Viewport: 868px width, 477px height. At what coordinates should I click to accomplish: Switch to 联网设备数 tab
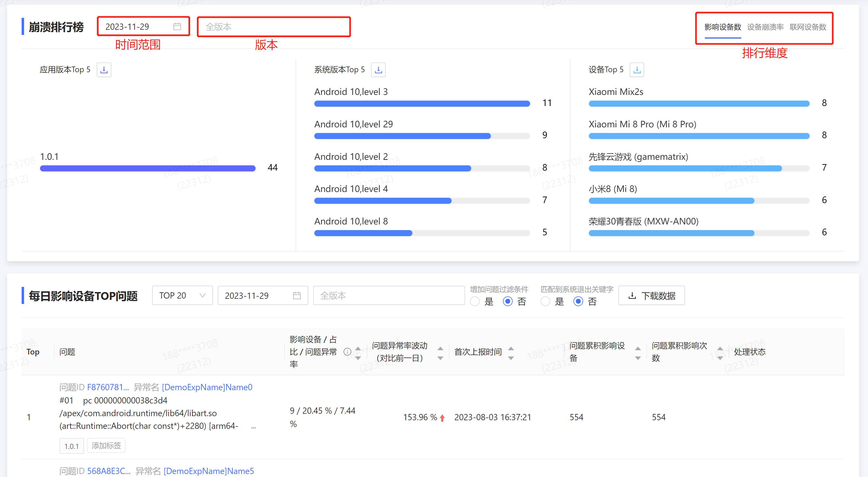click(808, 27)
